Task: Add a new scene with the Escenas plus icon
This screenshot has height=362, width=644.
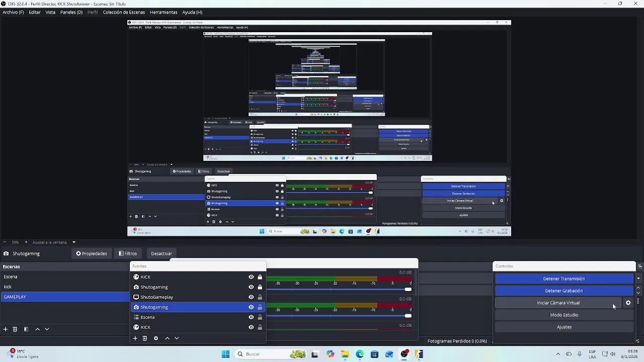Action: [x=6, y=329]
